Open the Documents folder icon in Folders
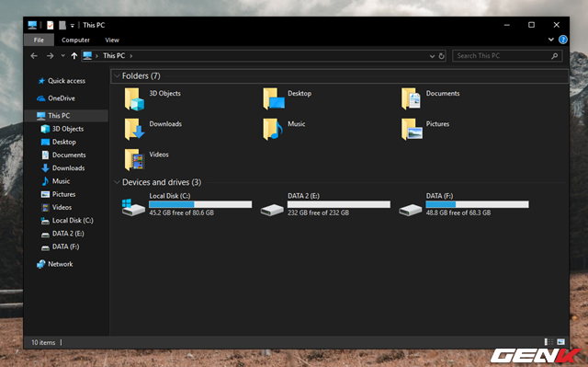 [411, 99]
